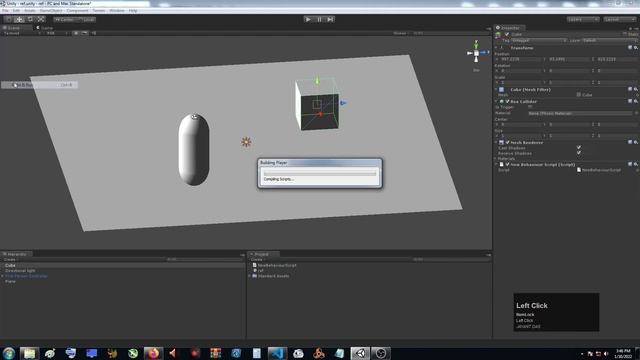Open New Behaviour Script gear menu
Image resolution: width=640 pixels, height=360 pixels.
(636, 164)
